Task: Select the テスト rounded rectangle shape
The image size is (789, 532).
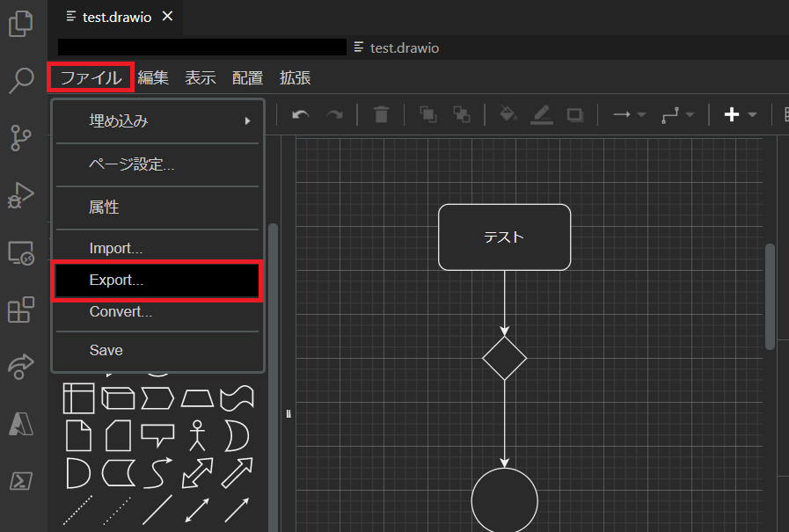Action: pos(504,237)
